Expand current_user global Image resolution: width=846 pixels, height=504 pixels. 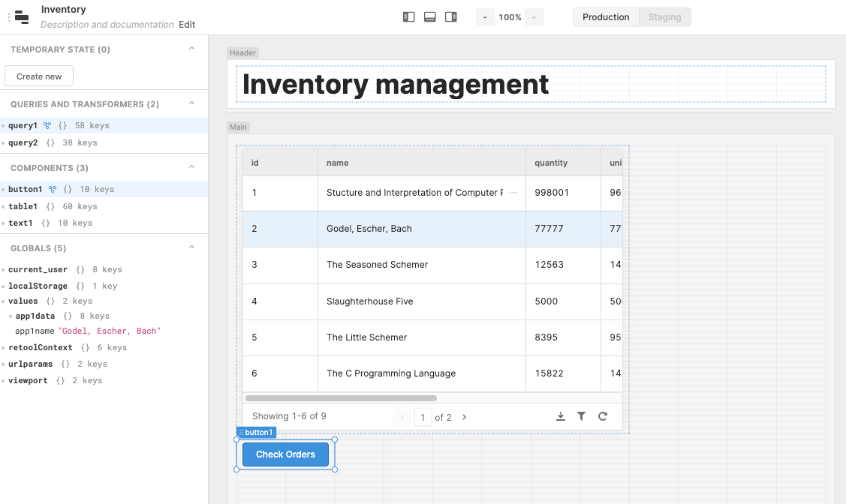[x=3, y=269]
